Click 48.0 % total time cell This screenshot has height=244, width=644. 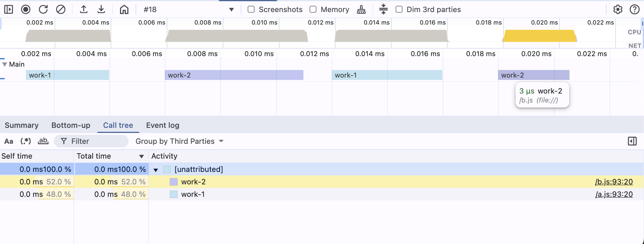[111, 194]
